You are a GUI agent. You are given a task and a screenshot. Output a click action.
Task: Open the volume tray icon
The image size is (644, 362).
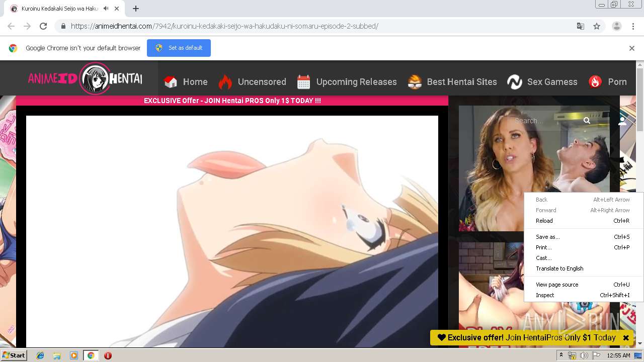pyautogui.click(x=584, y=355)
